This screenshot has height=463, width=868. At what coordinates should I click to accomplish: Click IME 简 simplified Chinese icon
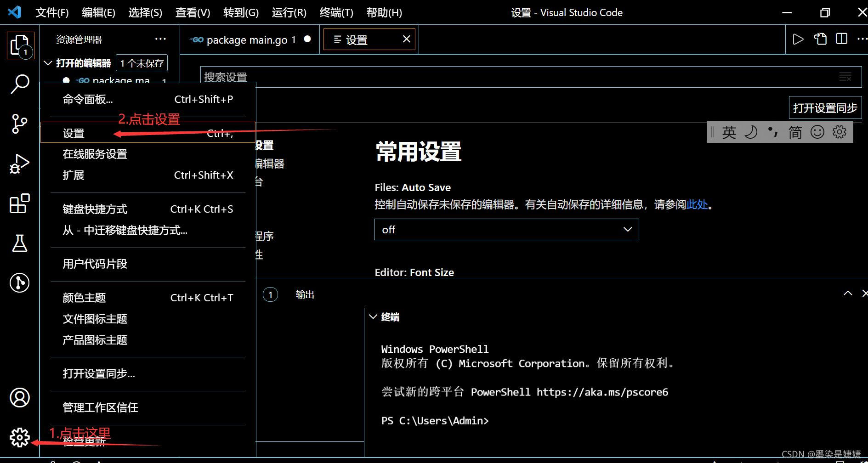coord(795,132)
